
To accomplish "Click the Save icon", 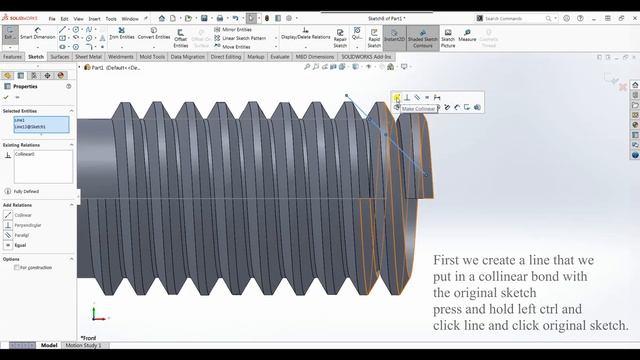I will 204,18.
